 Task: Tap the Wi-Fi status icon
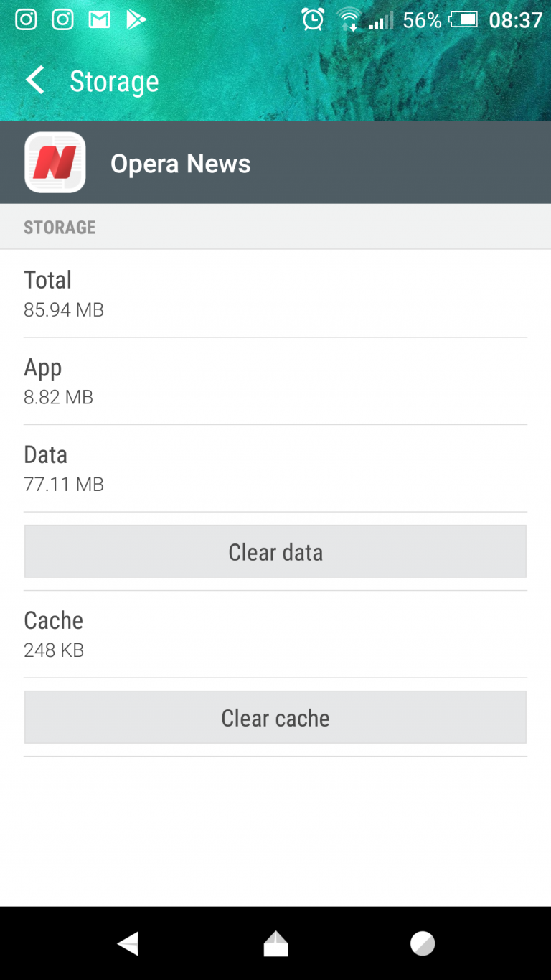[349, 19]
